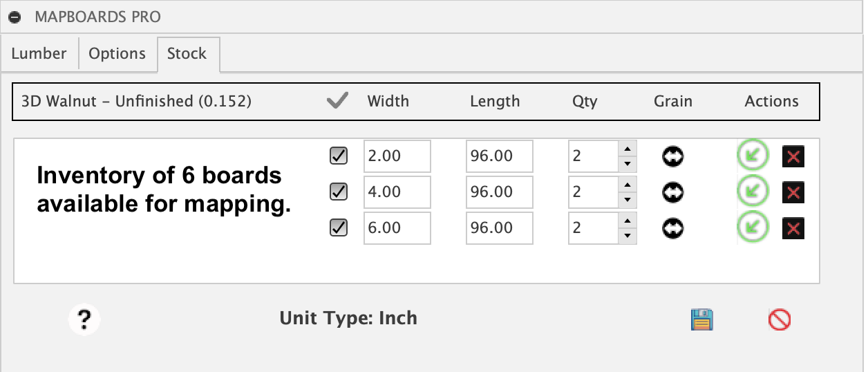Delete the 6.00 width board row
The width and height of the screenshot is (868, 372).
(793, 228)
